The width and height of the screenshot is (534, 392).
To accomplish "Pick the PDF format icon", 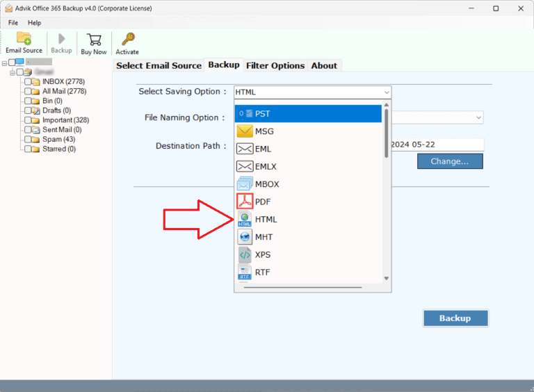I will coord(245,201).
